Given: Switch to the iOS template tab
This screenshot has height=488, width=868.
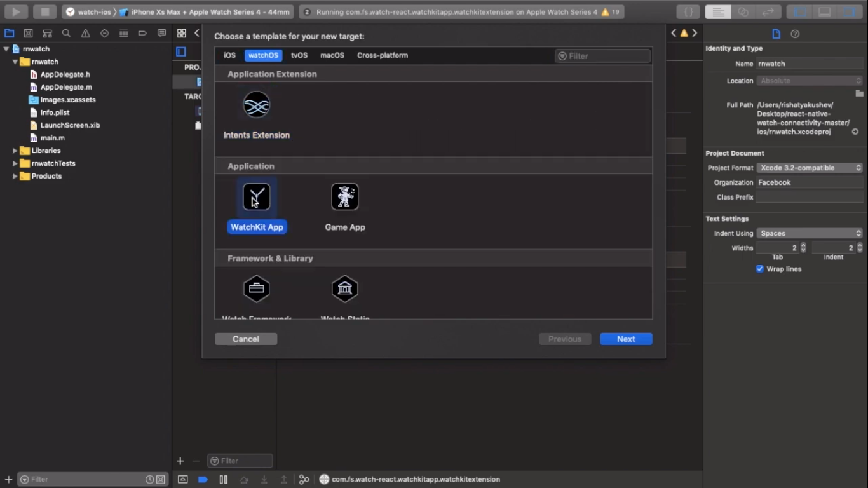Looking at the screenshot, I should click(229, 55).
